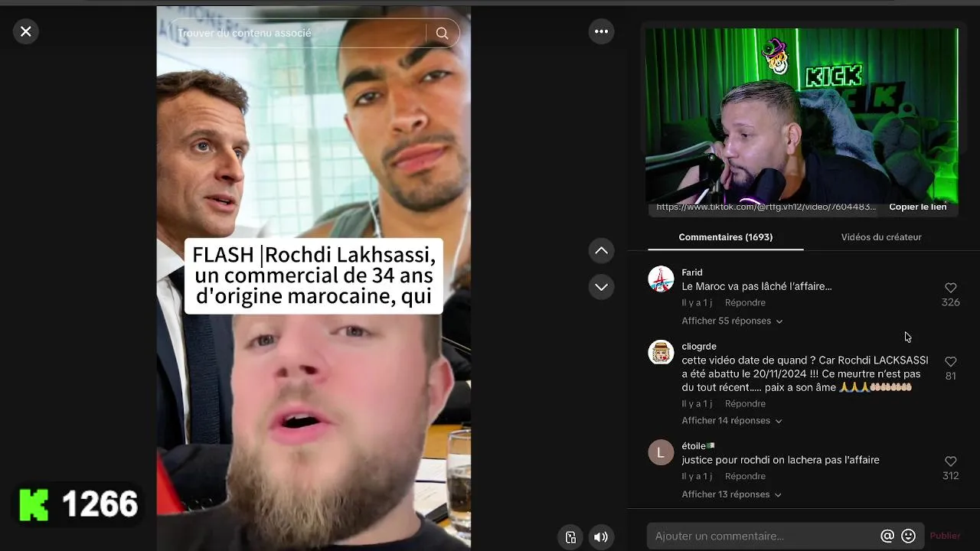The height and width of the screenshot is (551, 980).
Task: Expand Afficher 13 réponses
Action: pos(732,494)
